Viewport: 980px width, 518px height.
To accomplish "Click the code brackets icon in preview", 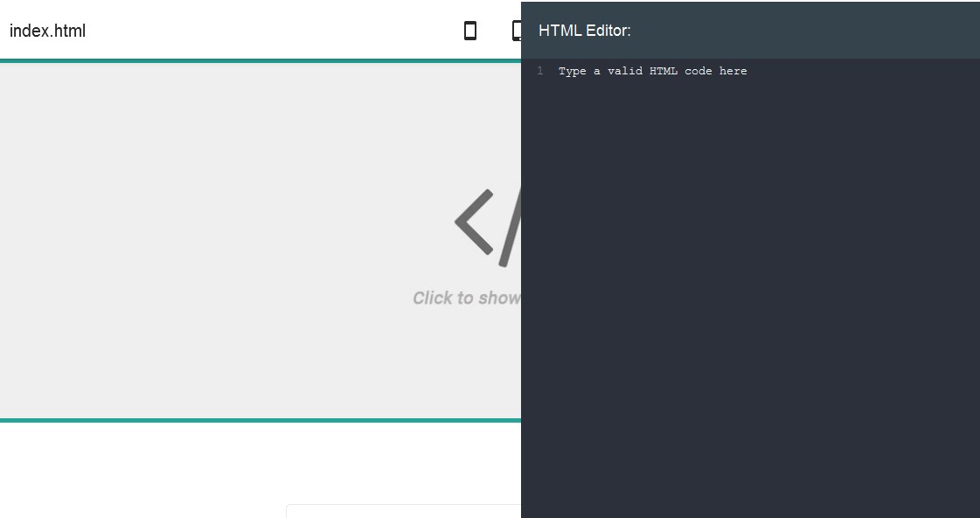I will pyautogui.click(x=488, y=227).
